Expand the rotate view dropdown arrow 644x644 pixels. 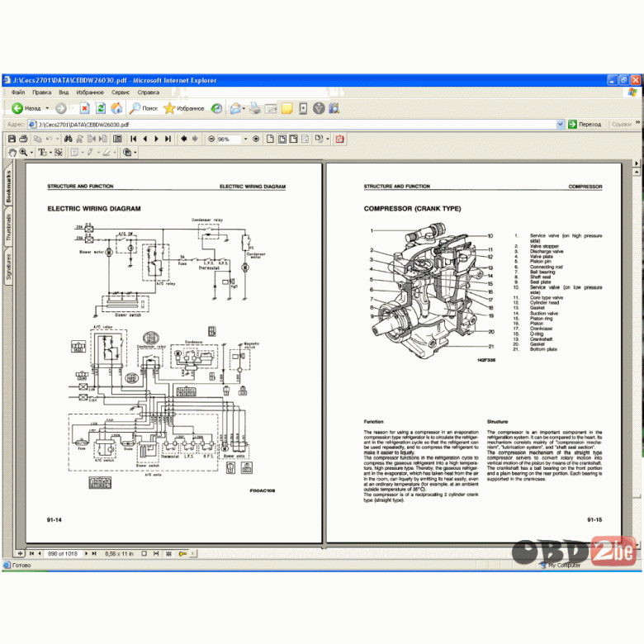pos(327,140)
